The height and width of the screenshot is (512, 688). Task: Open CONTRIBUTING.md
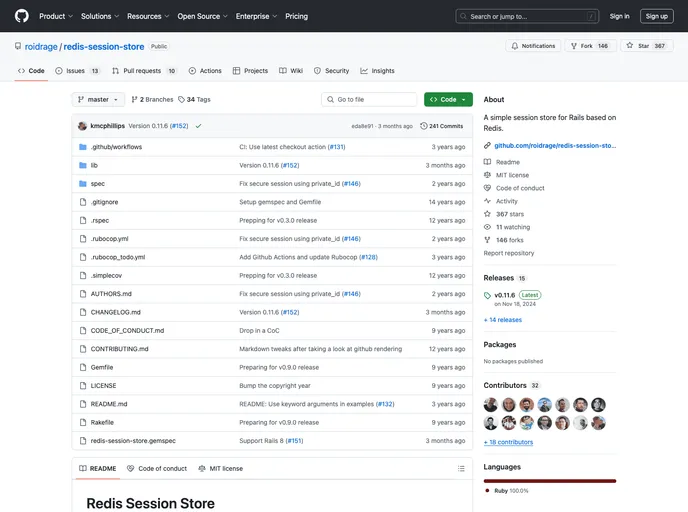point(119,349)
